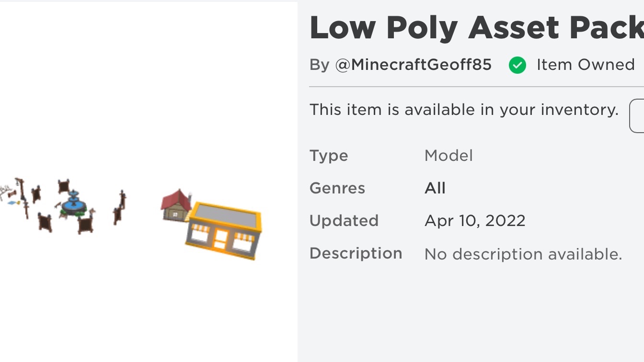Click the All genre link
The image size is (644, 362).
(x=435, y=188)
